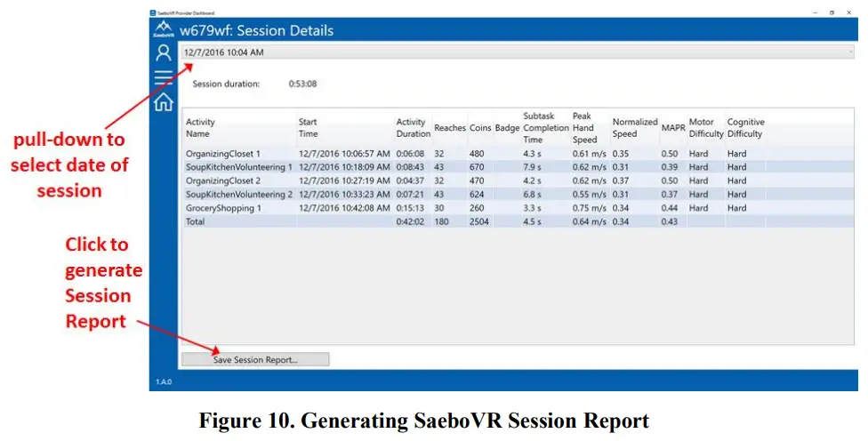Click the Subtask Completion Time column header
The image size is (868, 441).
(546, 128)
